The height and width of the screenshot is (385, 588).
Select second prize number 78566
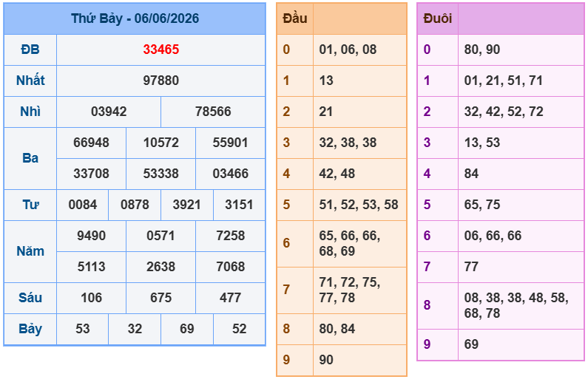click(213, 112)
